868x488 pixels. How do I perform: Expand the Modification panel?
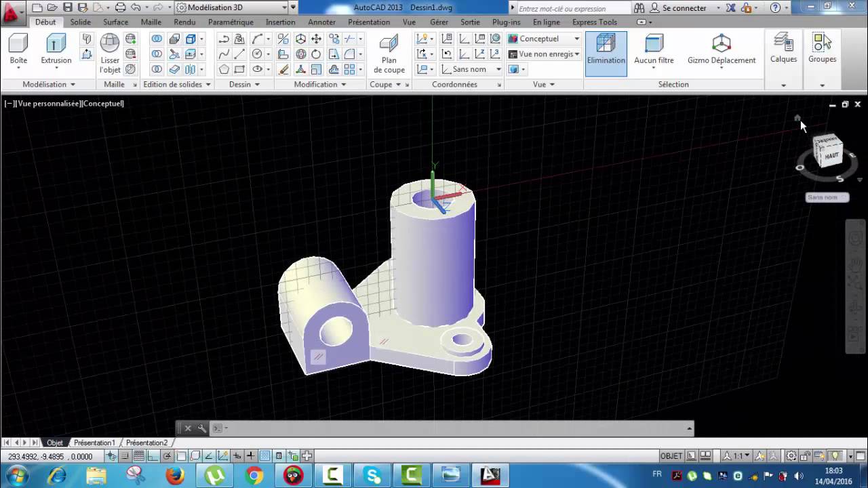(320, 85)
